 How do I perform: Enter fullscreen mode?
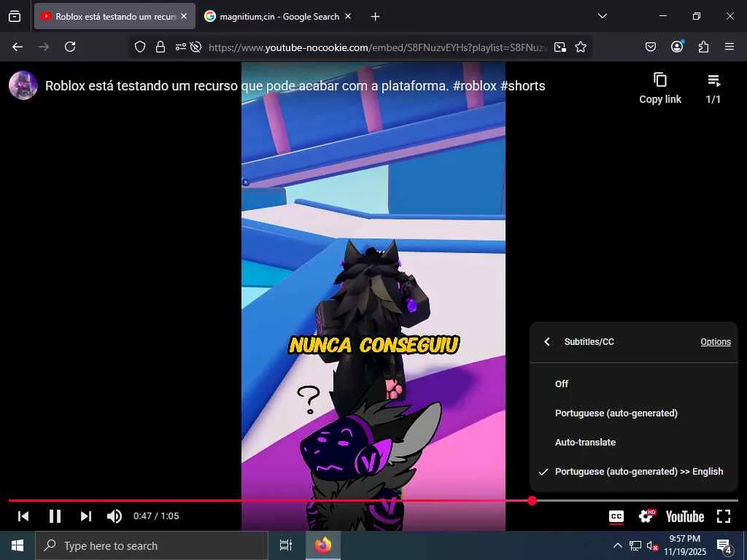point(724,516)
